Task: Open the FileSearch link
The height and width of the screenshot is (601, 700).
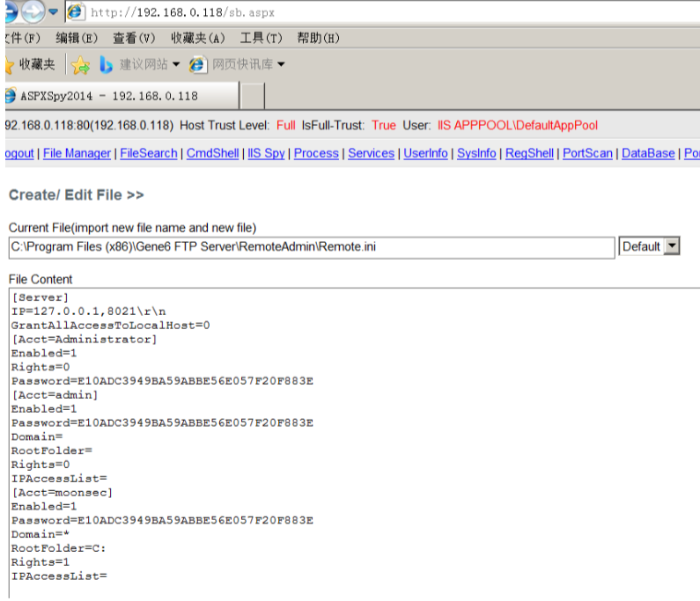Action: [x=149, y=153]
